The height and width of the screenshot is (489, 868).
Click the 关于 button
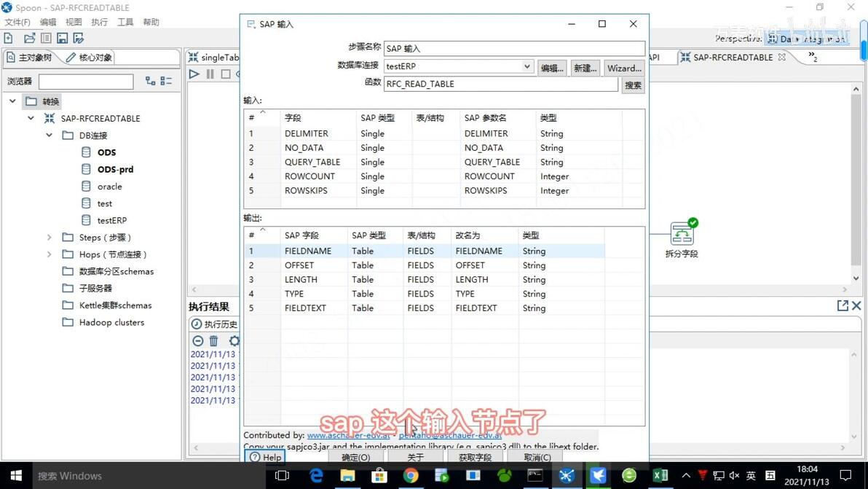pyautogui.click(x=415, y=457)
